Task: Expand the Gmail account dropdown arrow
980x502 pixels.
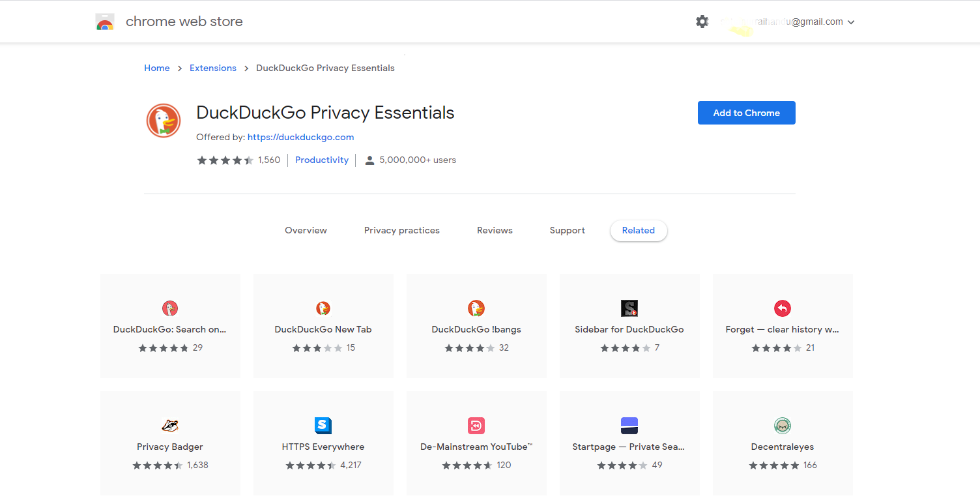Action: coord(851,22)
